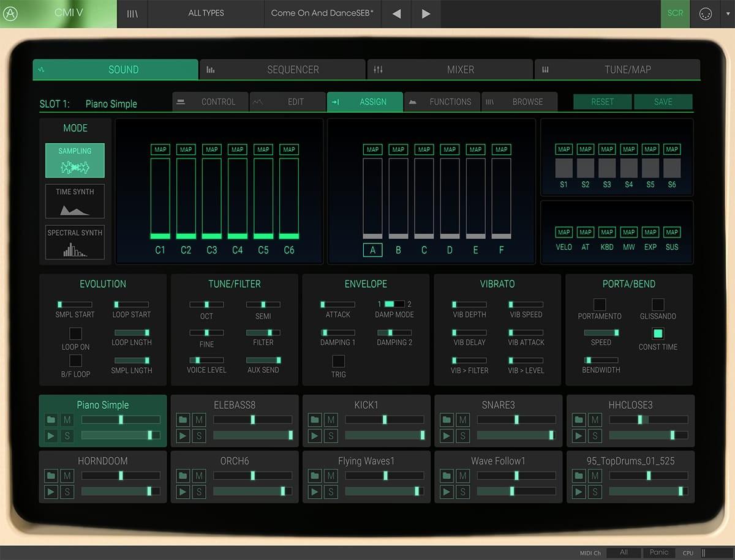Open the Come On And DanceSEB preset name dropdown

(x=322, y=13)
